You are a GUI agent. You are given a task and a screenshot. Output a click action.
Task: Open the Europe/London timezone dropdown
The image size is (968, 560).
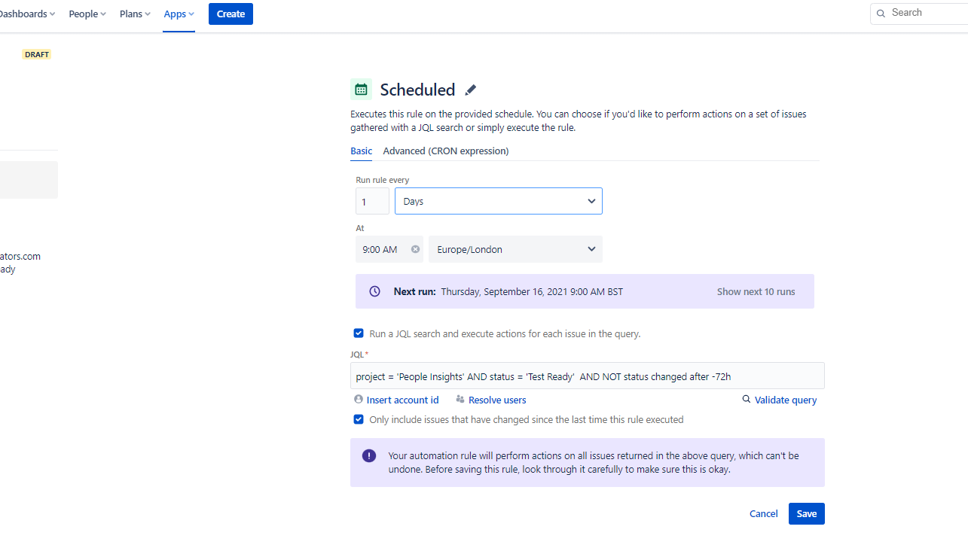[515, 249]
